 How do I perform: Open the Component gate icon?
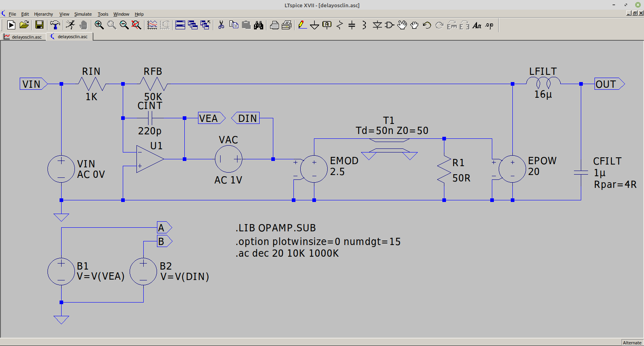[x=390, y=25]
